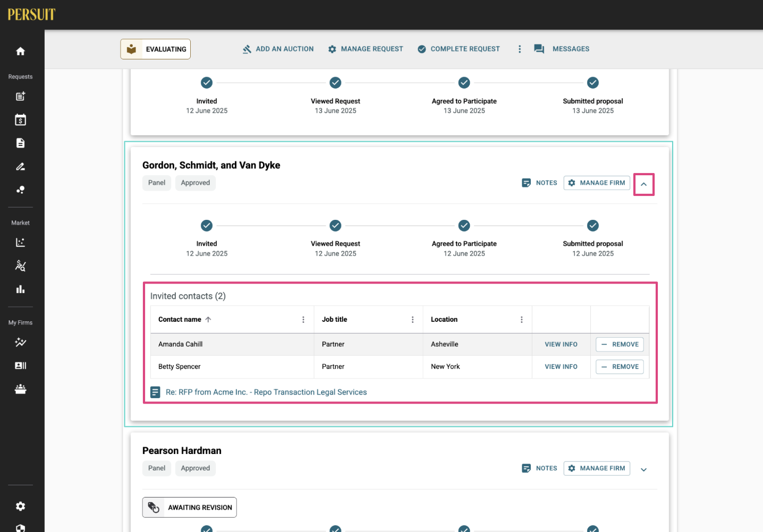Open the Location column menu
Screen dimensions: 763x532
(522, 320)
